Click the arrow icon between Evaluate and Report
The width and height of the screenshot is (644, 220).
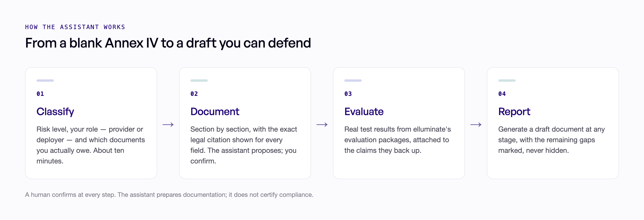pos(476,125)
